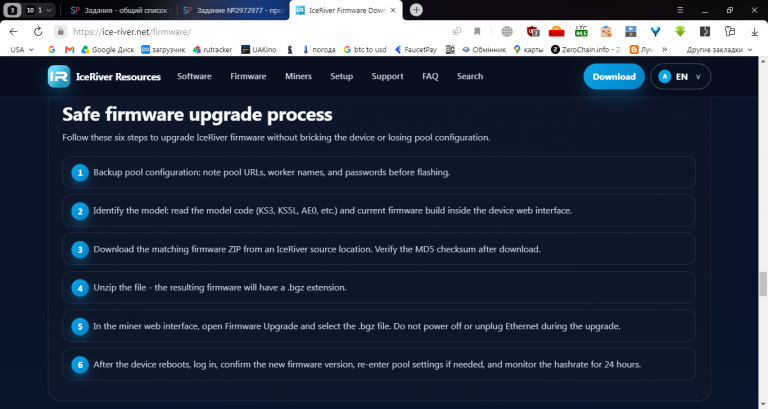Open the Support menu item

coord(387,76)
